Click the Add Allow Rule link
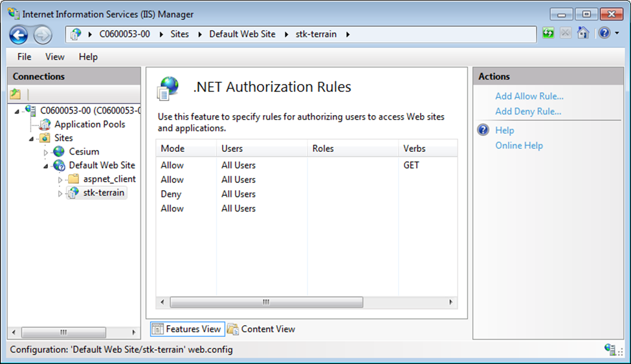This screenshot has width=631, height=364. (529, 96)
